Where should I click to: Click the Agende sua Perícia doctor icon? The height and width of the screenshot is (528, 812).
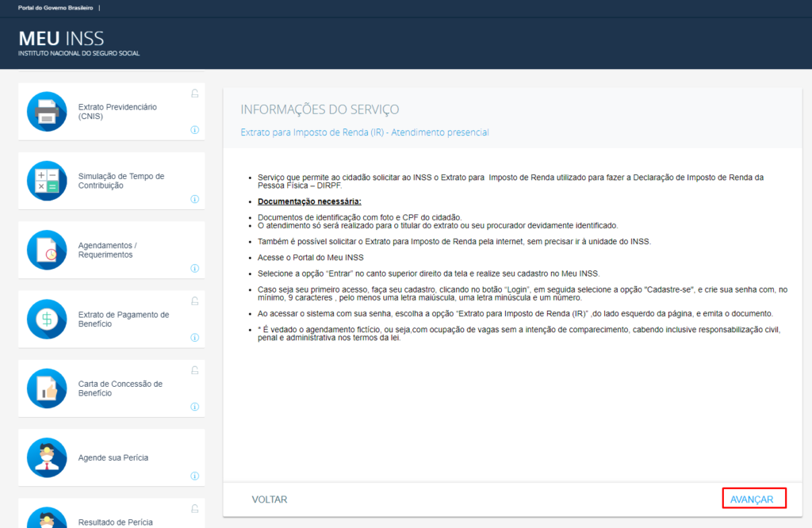pyautogui.click(x=47, y=457)
